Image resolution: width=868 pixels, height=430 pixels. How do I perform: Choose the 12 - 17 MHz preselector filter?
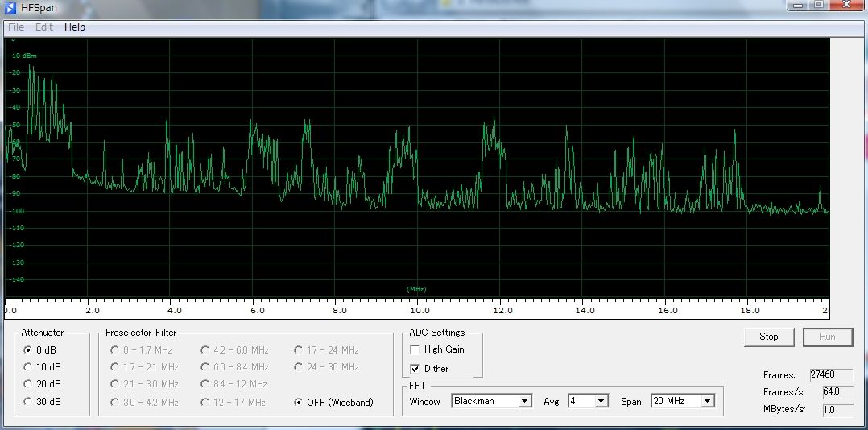(x=233, y=402)
